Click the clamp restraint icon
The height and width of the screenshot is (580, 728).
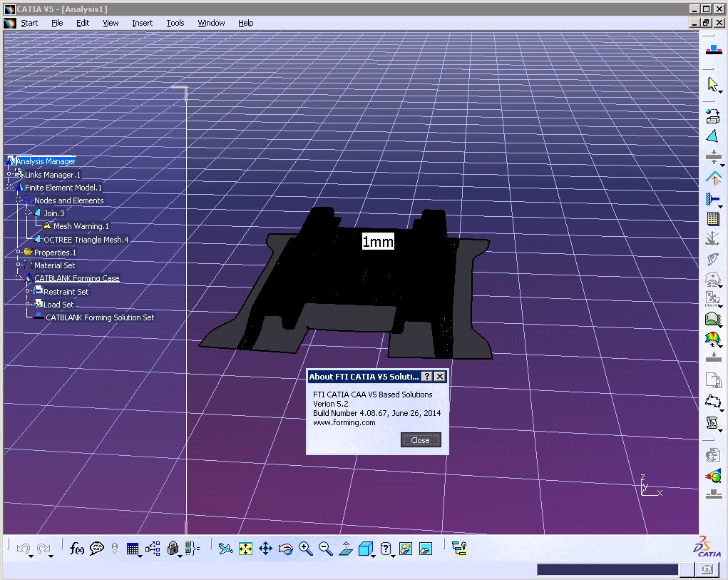coord(713,199)
